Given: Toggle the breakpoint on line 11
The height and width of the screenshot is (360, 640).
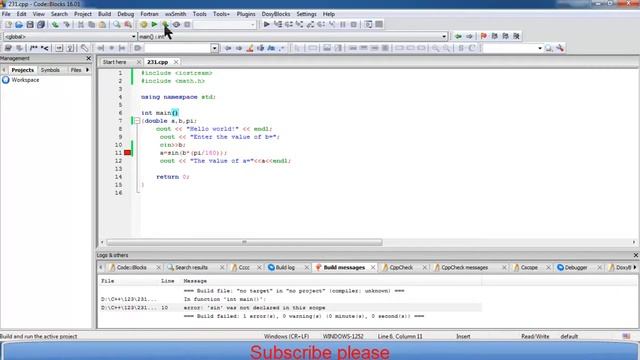Looking at the screenshot, I should [x=127, y=153].
